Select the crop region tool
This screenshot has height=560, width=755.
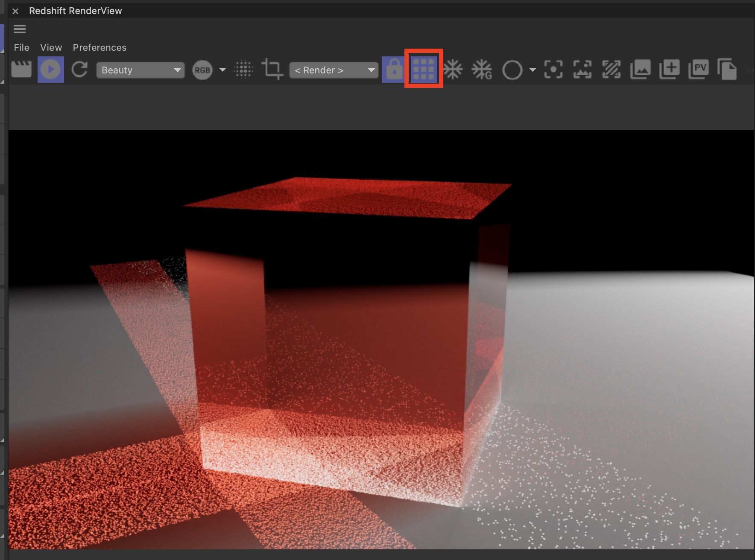pos(272,70)
